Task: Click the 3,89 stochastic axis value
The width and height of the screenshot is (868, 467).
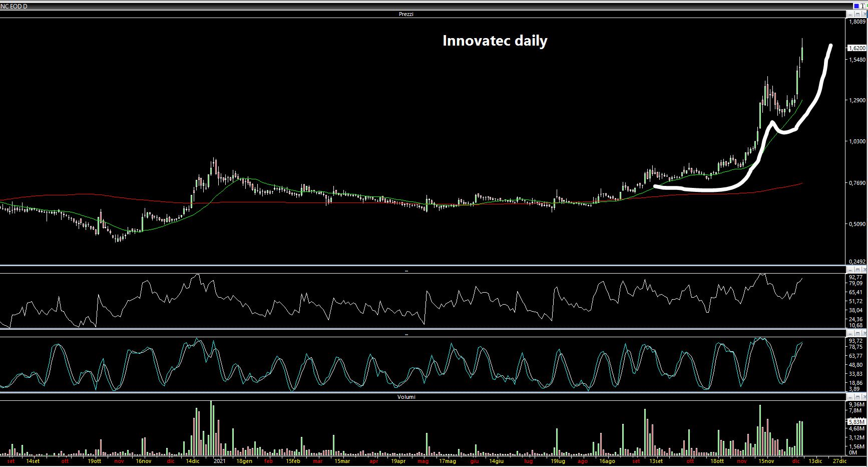Action: (854, 389)
